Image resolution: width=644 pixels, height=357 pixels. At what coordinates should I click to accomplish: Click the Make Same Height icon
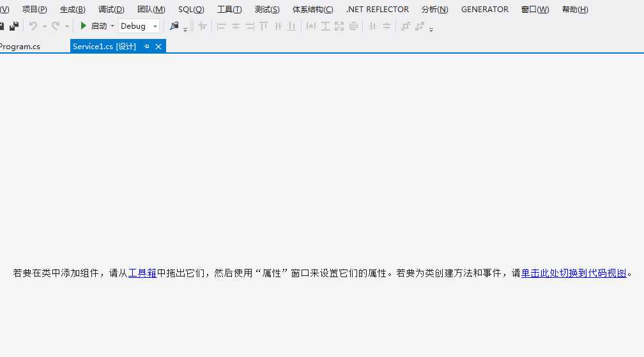pos(325,26)
